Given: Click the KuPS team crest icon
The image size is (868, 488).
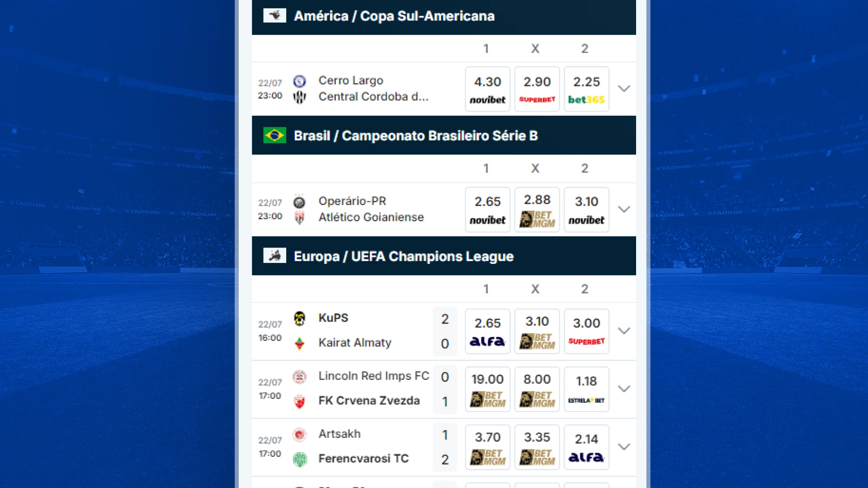Looking at the screenshot, I should 299,318.
